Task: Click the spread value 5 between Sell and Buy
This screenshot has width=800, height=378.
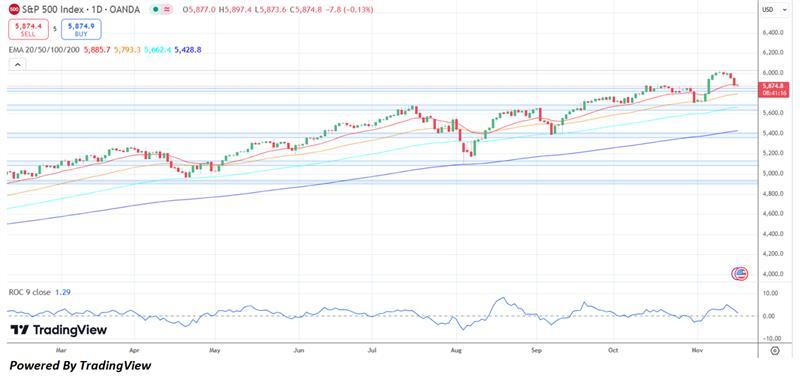Action: coord(55,30)
